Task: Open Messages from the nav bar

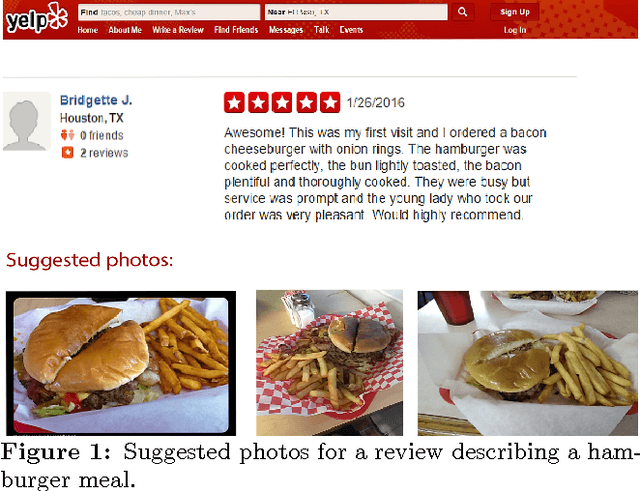Action: (x=286, y=30)
